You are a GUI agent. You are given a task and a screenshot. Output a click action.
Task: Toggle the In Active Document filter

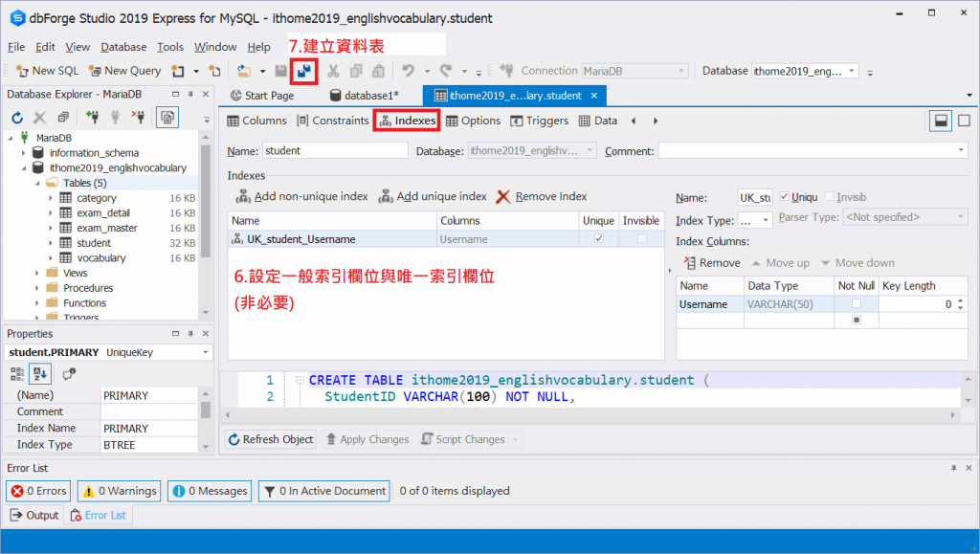(x=323, y=491)
